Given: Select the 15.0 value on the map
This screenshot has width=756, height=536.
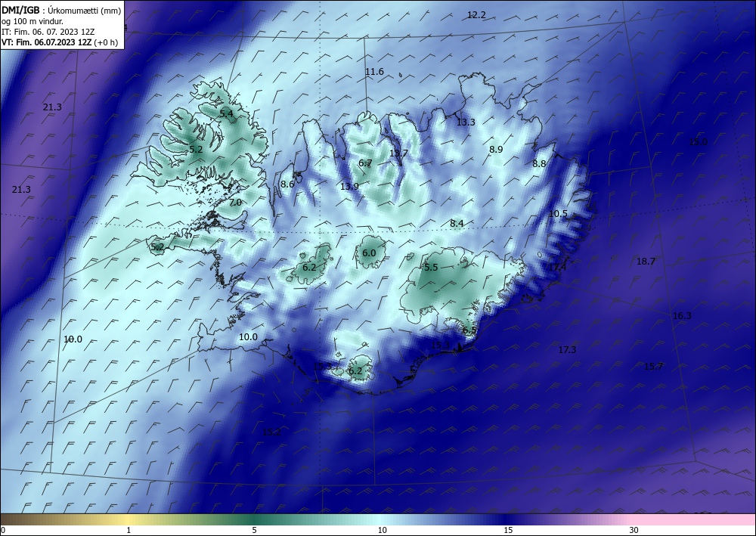Looking at the screenshot, I should click(698, 142).
